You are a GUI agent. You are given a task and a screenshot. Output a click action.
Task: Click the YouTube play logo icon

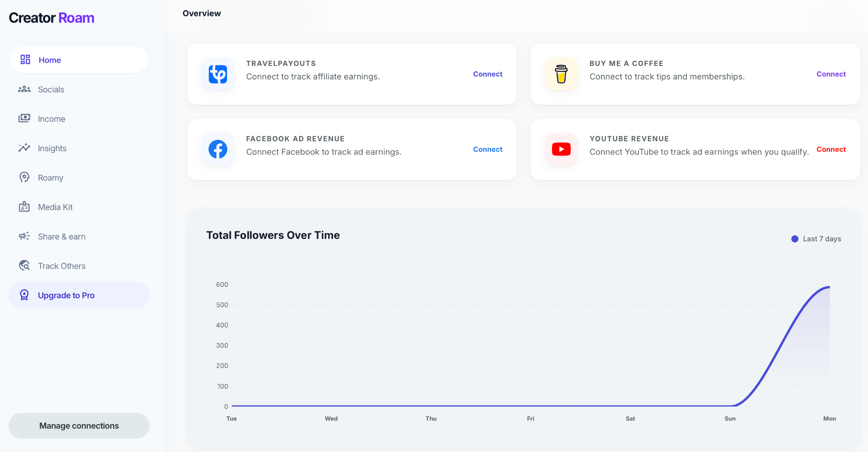coord(561,150)
